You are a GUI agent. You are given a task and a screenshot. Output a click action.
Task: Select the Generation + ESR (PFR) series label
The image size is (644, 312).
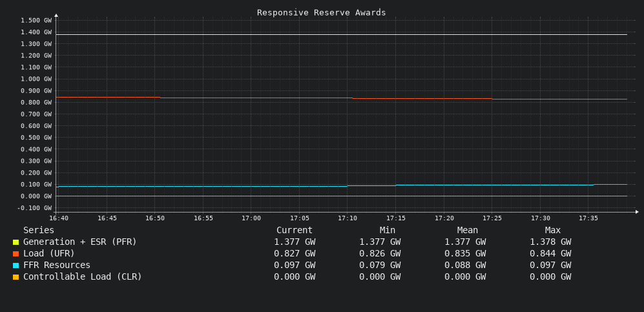point(79,242)
